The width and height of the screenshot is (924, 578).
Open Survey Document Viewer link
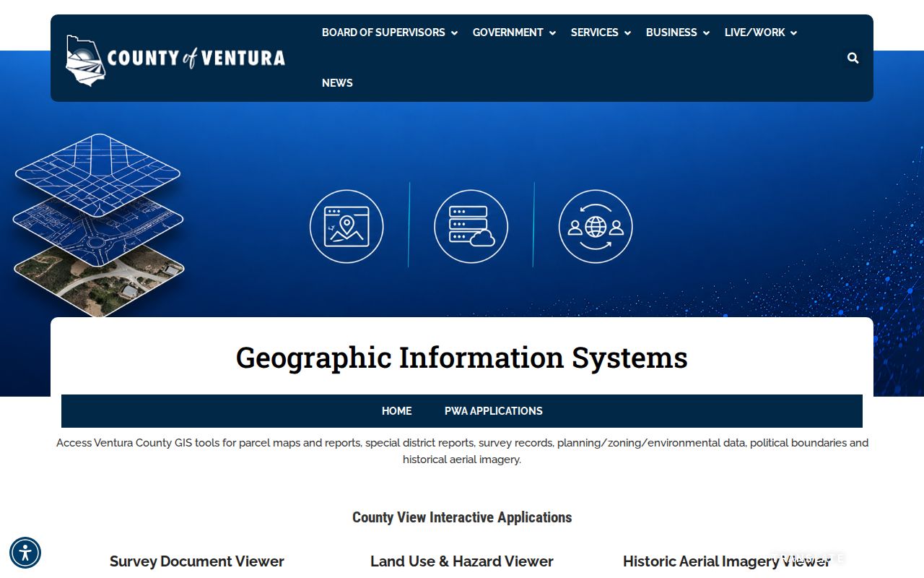pos(197,561)
